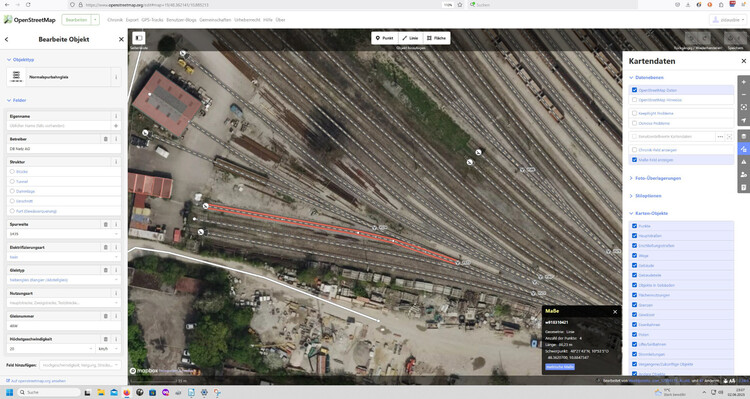
Task: Open the issues warning triangle panel
Action: (x=743, y=162)
